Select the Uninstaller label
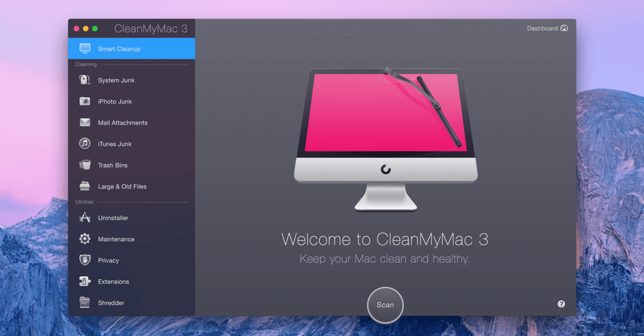The height and width of the screenshot is (336, 644). click(x=113, y=218)
